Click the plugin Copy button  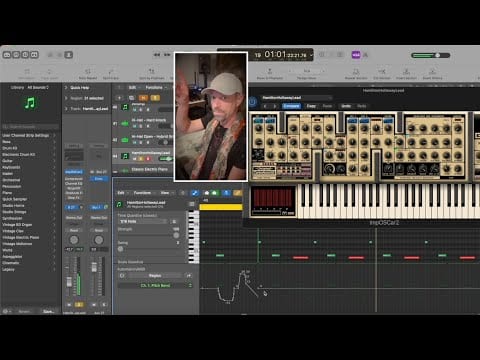pos(311,106)
